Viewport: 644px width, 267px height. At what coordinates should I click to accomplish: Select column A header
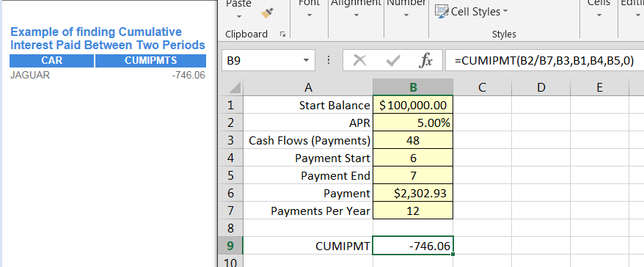309,87
